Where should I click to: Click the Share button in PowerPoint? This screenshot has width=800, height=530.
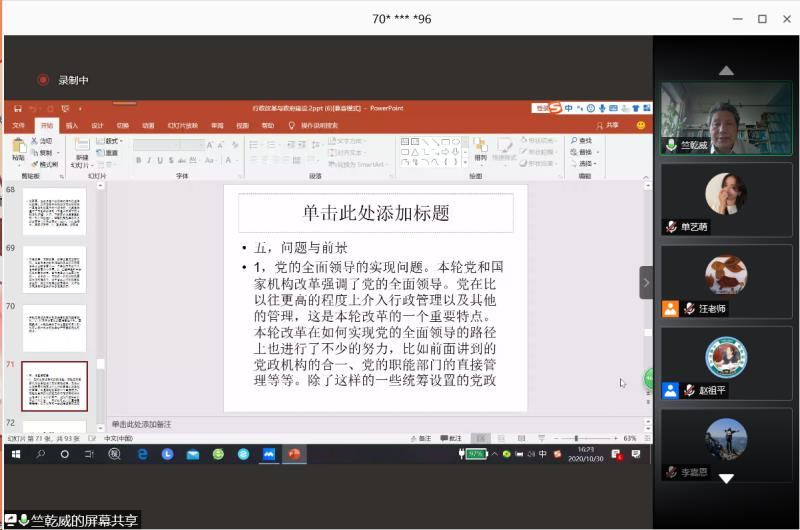607,126
